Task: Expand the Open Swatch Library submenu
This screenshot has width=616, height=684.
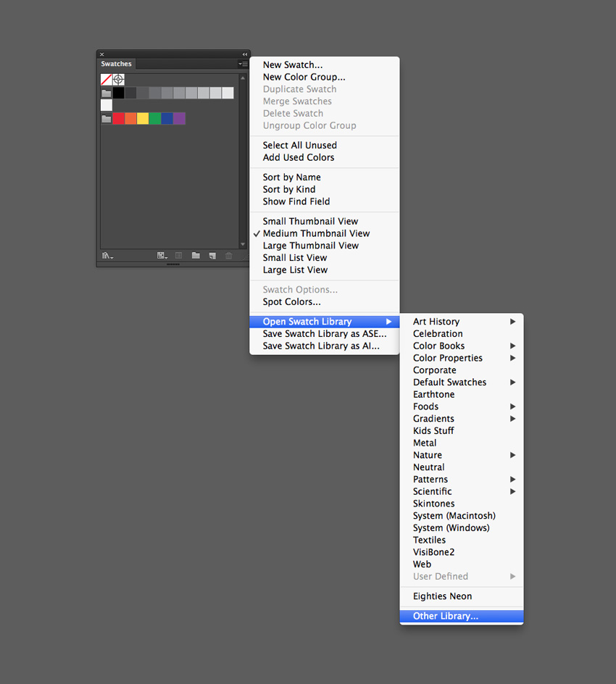Action: coord(324,322)
